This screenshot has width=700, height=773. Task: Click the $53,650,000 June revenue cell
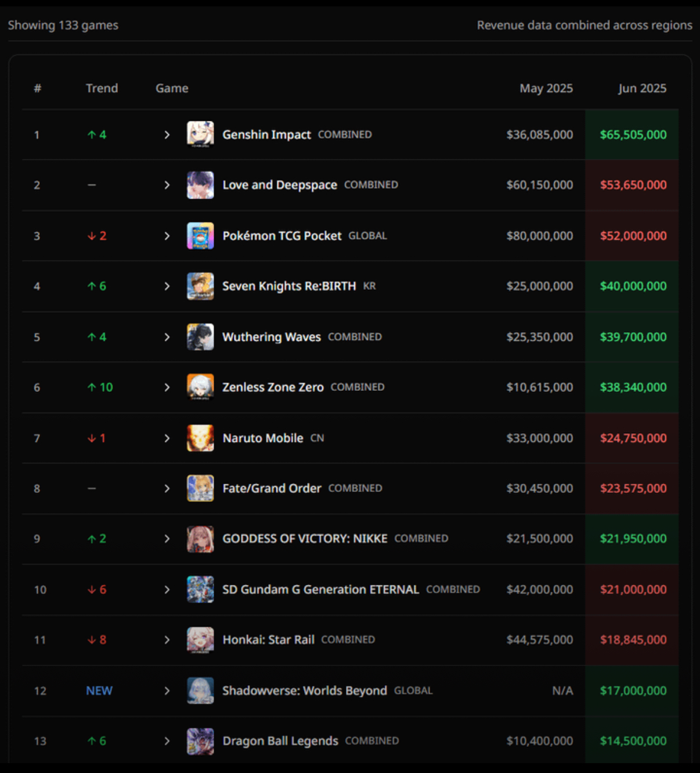(x=633, y=185)
